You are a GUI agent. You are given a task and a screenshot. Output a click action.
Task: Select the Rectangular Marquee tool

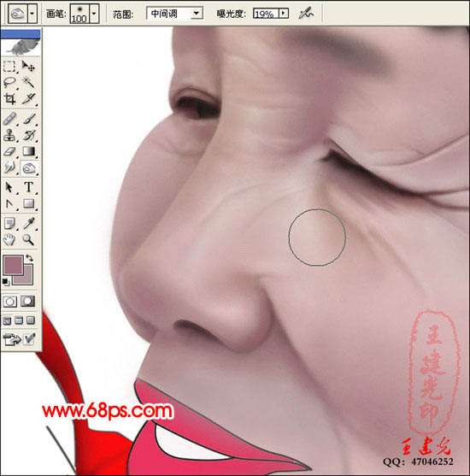(9, 66)
